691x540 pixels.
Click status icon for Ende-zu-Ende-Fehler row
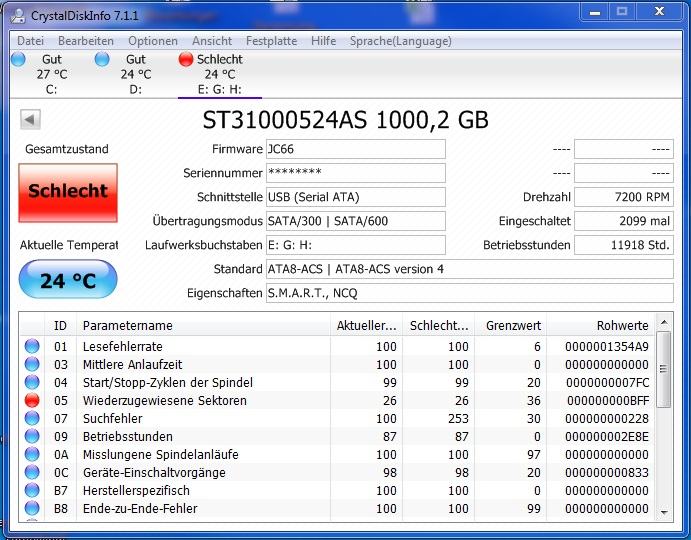[32, 508]
